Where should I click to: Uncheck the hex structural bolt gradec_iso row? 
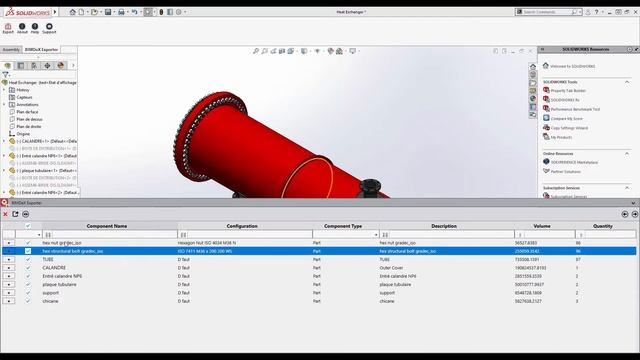[x=28, y=251]
